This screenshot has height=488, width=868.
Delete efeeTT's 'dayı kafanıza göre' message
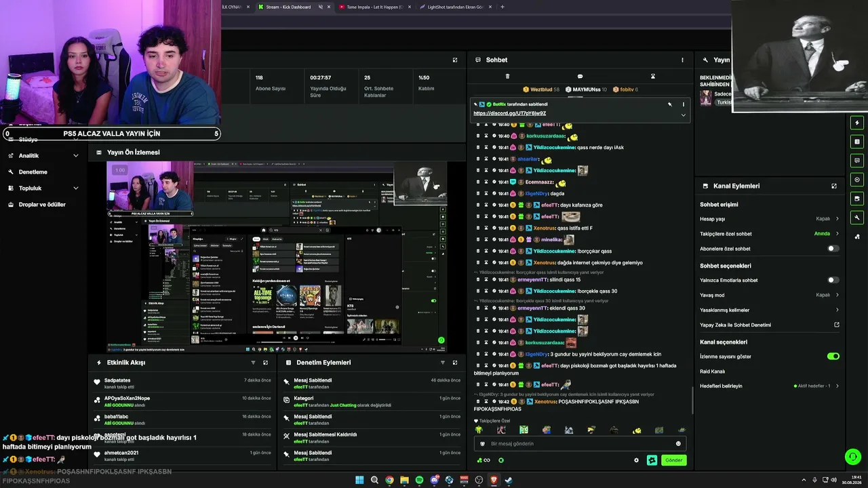(478, 205)
